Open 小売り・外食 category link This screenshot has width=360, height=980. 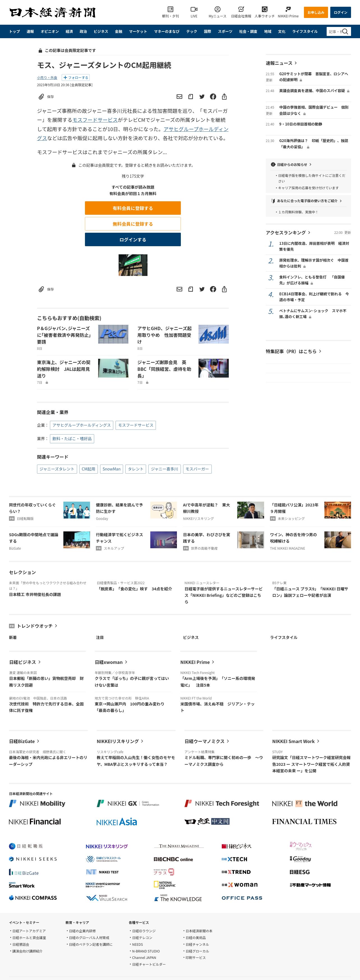click(47, 77)
